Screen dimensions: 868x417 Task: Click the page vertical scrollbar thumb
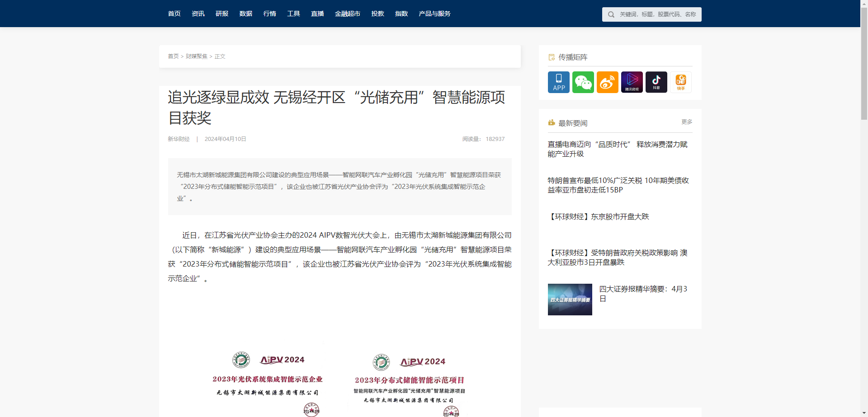click(864, 63)
